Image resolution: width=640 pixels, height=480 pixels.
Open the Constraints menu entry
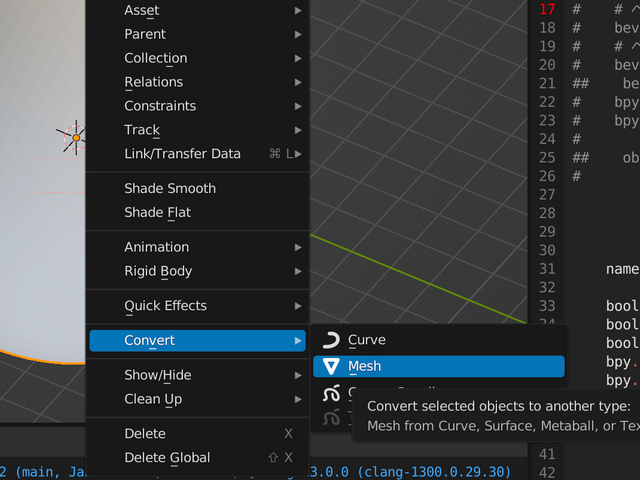(160, 106)
